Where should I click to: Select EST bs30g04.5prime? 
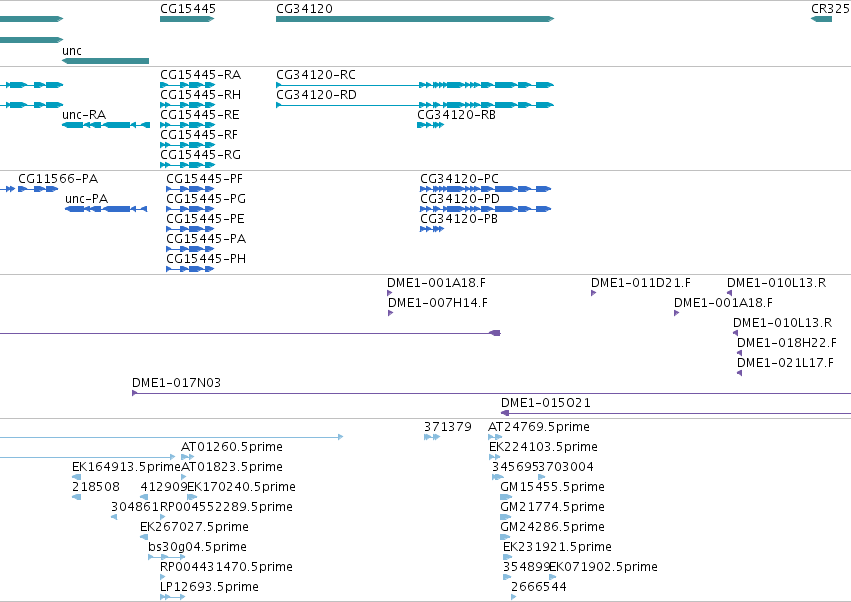[x=198, y=548]
